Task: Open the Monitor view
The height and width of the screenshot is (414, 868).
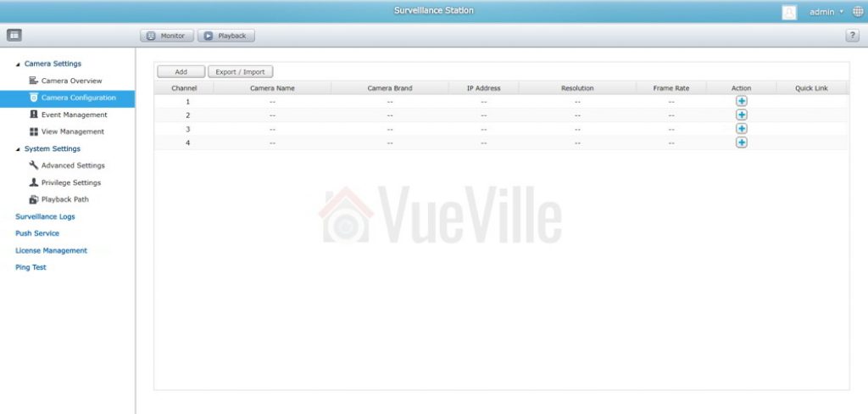Action: tap(166, 36)
